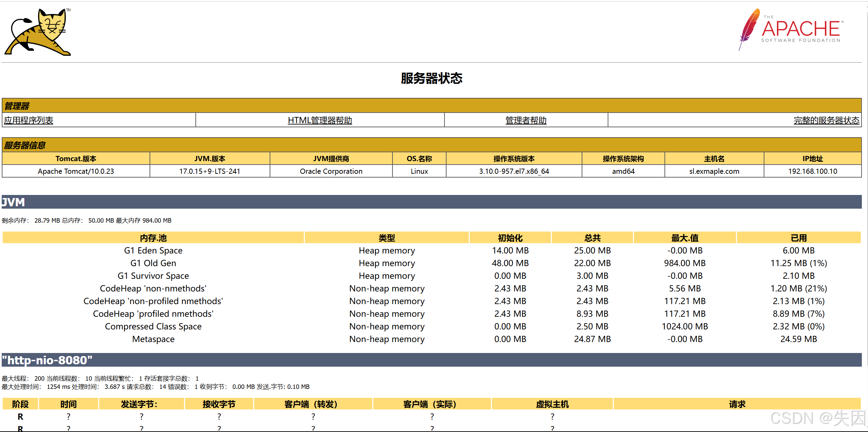
Task: Click the 剩余内存 28.79 MB summary line
Action: tap(87, 221)
